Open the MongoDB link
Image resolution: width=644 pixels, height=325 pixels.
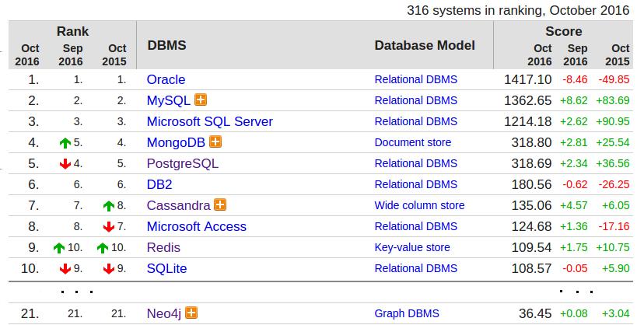point(176,142)
